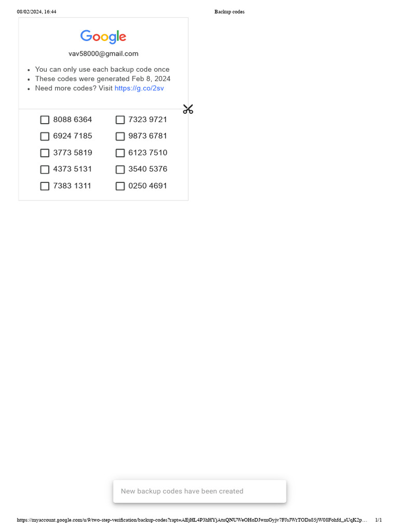
Task: Tick the checkbox next to 6924 7185
Action: pyautogui.click(x=45, y=137)
